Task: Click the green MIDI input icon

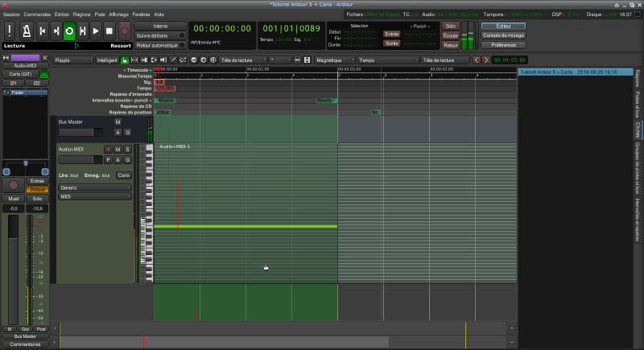Action: pos(44,74)
